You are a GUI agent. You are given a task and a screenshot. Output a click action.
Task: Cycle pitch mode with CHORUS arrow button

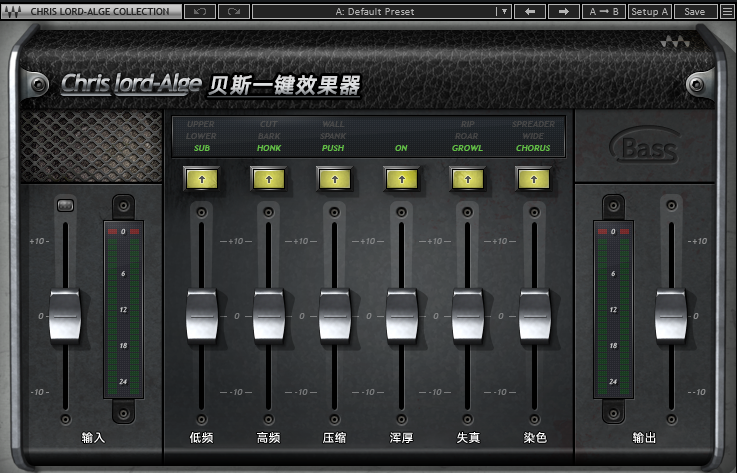pyautogui.click(x=534, y=179)
